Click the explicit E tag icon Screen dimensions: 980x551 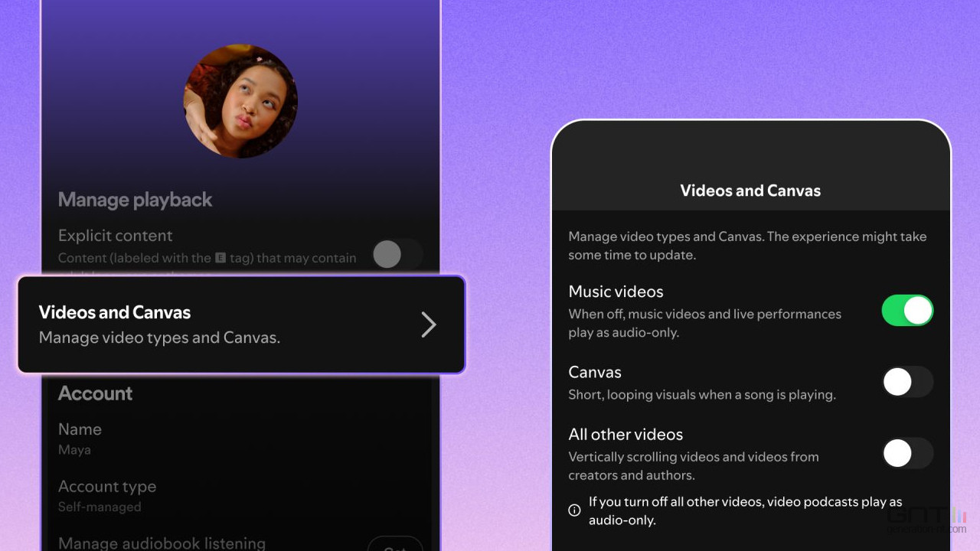point(220,259)
